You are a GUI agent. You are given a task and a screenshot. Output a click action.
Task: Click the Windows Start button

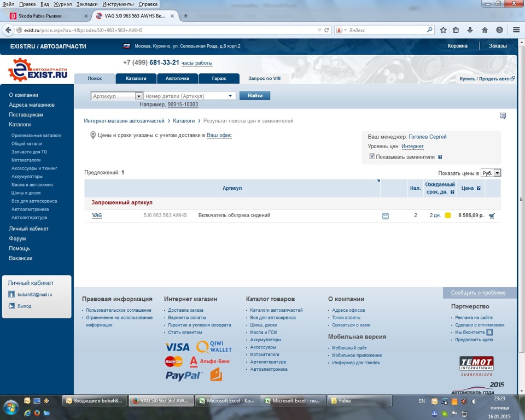click(10, 407)
